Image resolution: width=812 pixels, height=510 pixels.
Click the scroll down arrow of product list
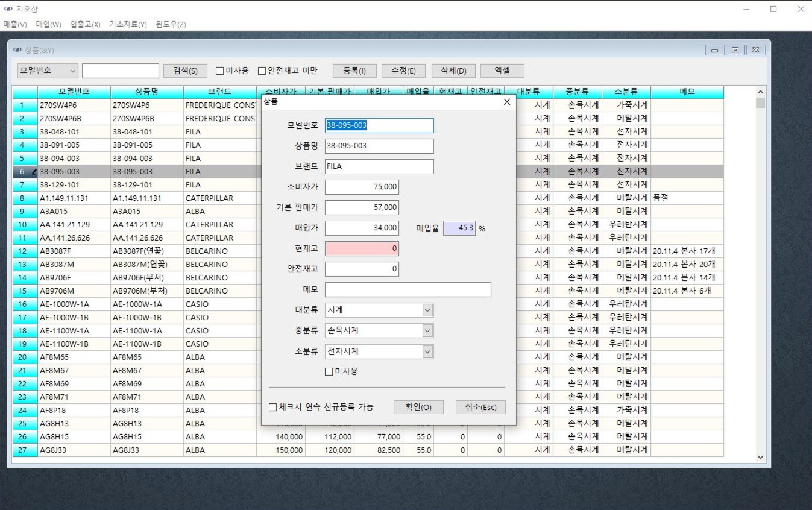pyautogui.click(x=760, y=458)
